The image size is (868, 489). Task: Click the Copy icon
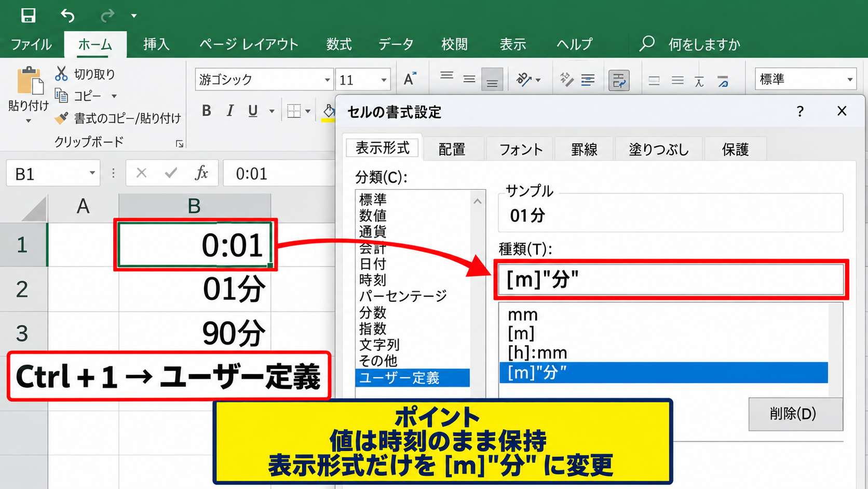[61, 96]
